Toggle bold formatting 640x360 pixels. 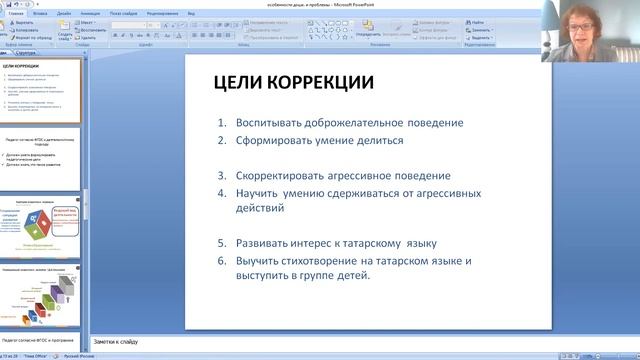(116, 36)
